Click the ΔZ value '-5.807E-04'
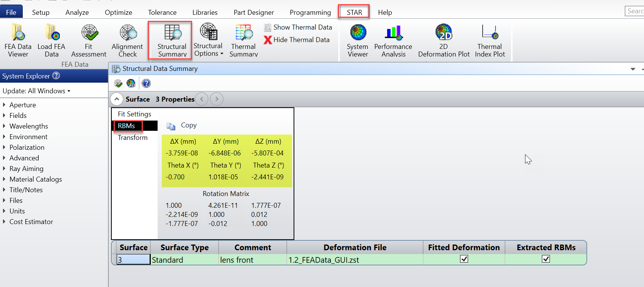The image size is (644, 287). point(267,153)
